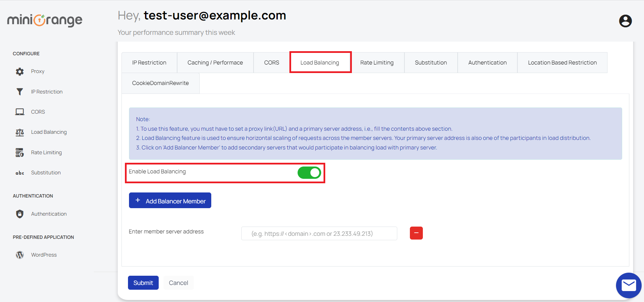Click 'Your performance summary this week' text

coord(176,32)
